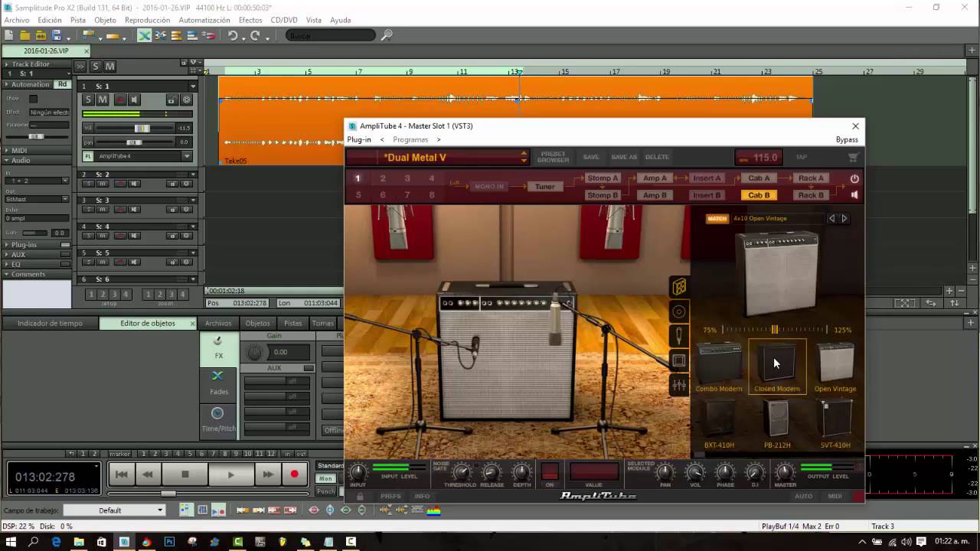Viewport: 980px width, 551px height.
Task: Open the AmpliTube room selection icon
Action: [679, 360]
